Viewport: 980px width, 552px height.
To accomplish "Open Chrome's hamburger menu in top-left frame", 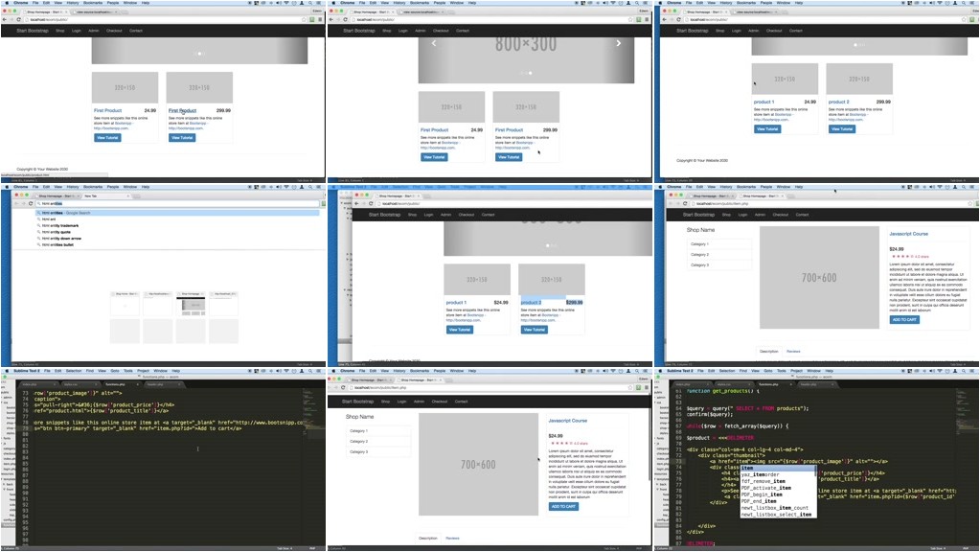I will tap(320, 19).
